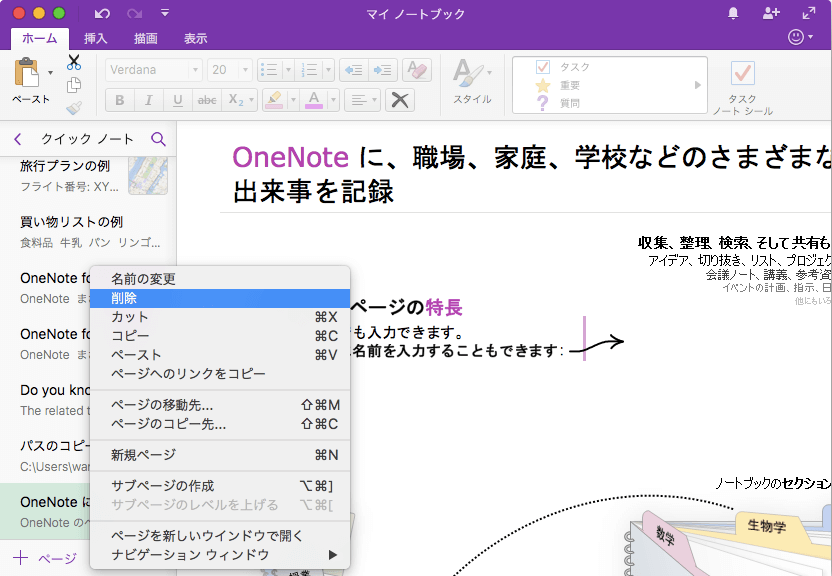832x576 pixels.
Task: Click the Undo arrow in title bar
Action: tap(102, 13)
